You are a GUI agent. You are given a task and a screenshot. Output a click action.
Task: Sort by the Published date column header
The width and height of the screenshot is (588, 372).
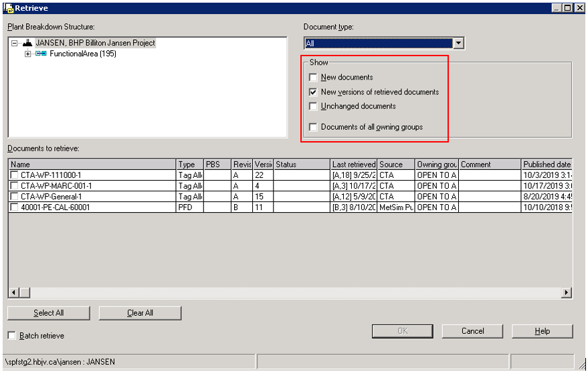pos(546,165)
